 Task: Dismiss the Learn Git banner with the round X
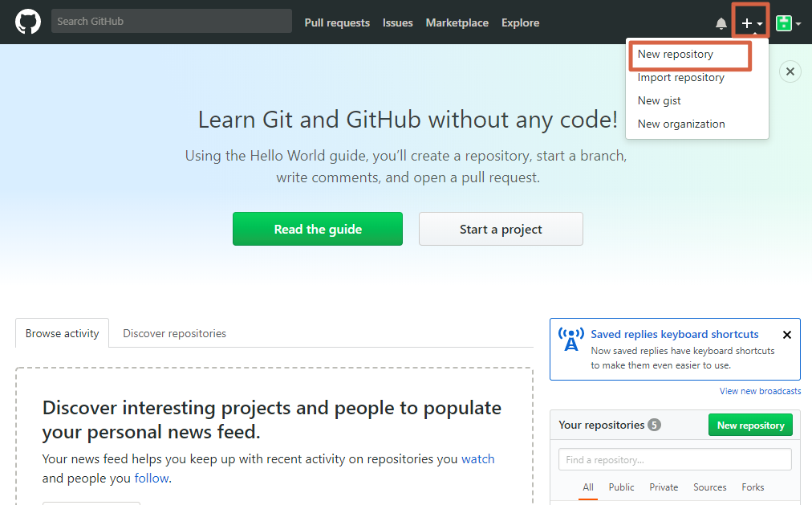click(790, 71)
